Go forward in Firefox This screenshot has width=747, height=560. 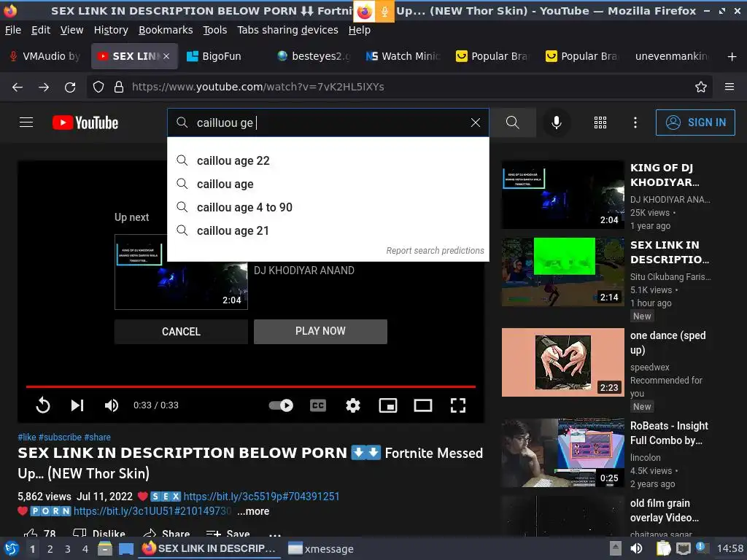43,87
